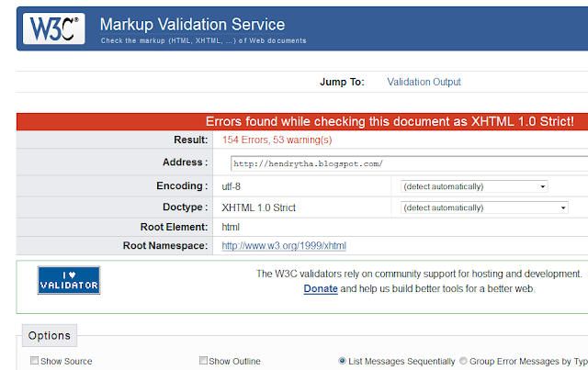Click the Errors found red banner text
This screenshot has width=588, height=370.
(390, 121)
